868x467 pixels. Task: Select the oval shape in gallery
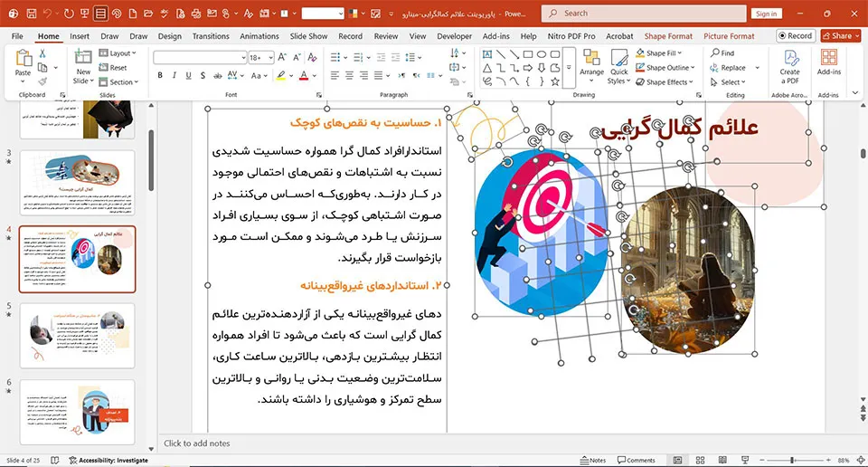542,54
